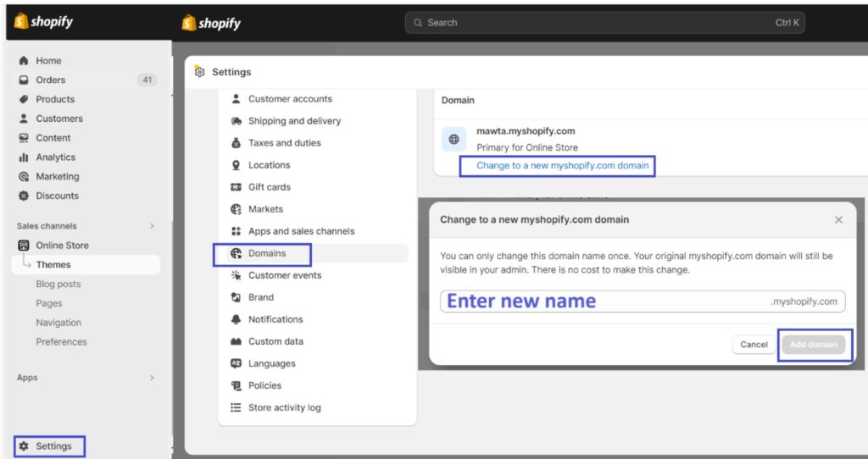Close the change domain dialog with X

point(838,219)
